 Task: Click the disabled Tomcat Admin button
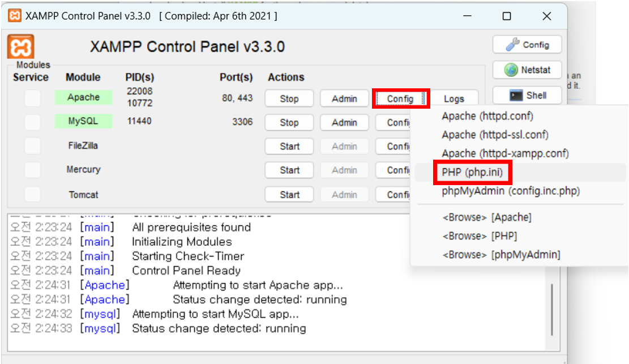click(344, 195)
